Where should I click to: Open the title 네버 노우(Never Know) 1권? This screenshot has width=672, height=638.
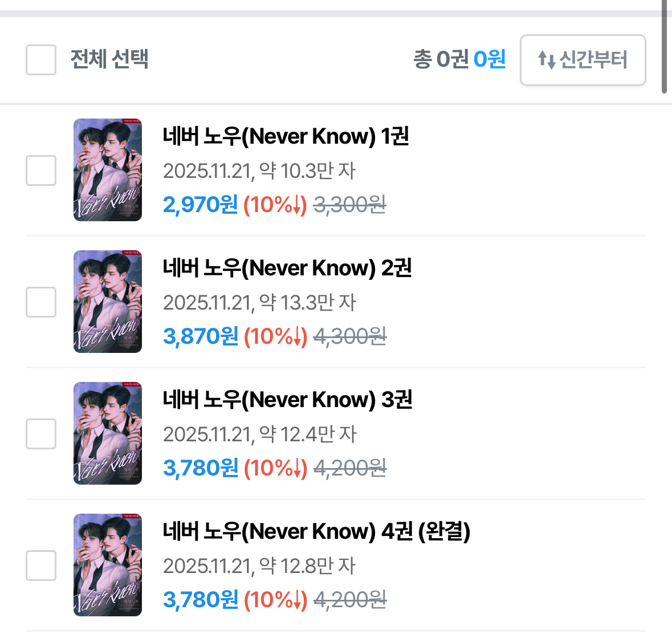point(286,136)
